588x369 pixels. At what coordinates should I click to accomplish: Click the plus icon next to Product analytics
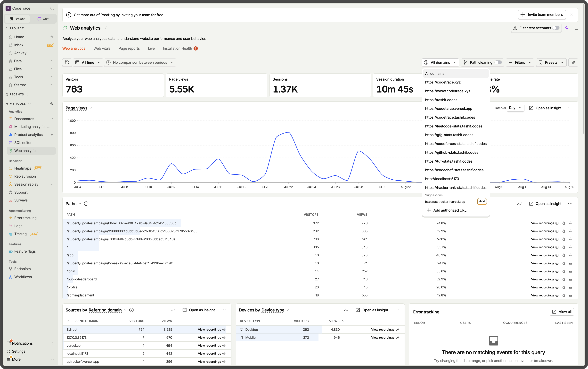52,135
